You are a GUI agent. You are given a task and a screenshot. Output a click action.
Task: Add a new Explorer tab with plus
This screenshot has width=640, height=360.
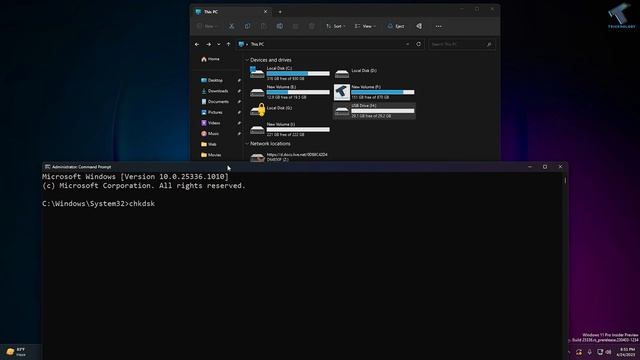coord(280,12)
